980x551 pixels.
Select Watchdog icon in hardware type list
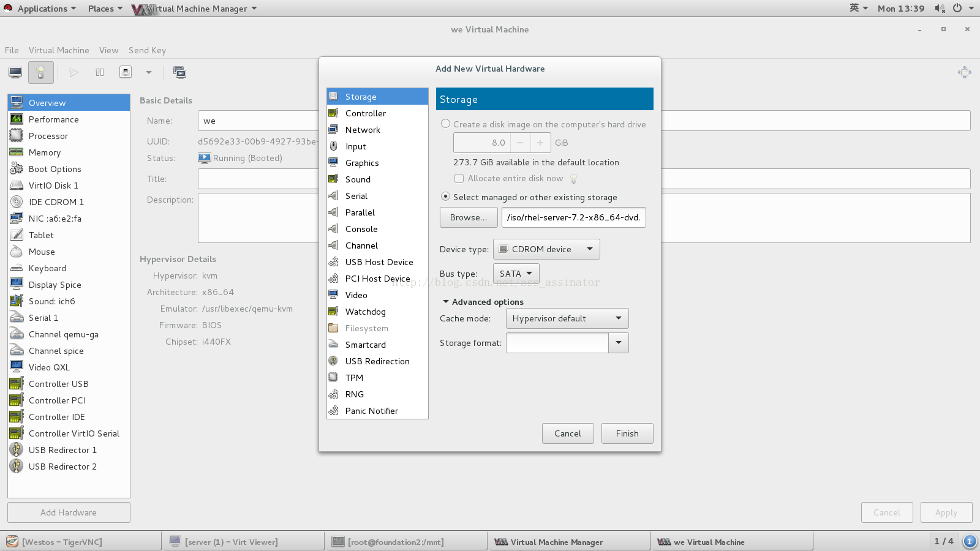coord(334,311)
